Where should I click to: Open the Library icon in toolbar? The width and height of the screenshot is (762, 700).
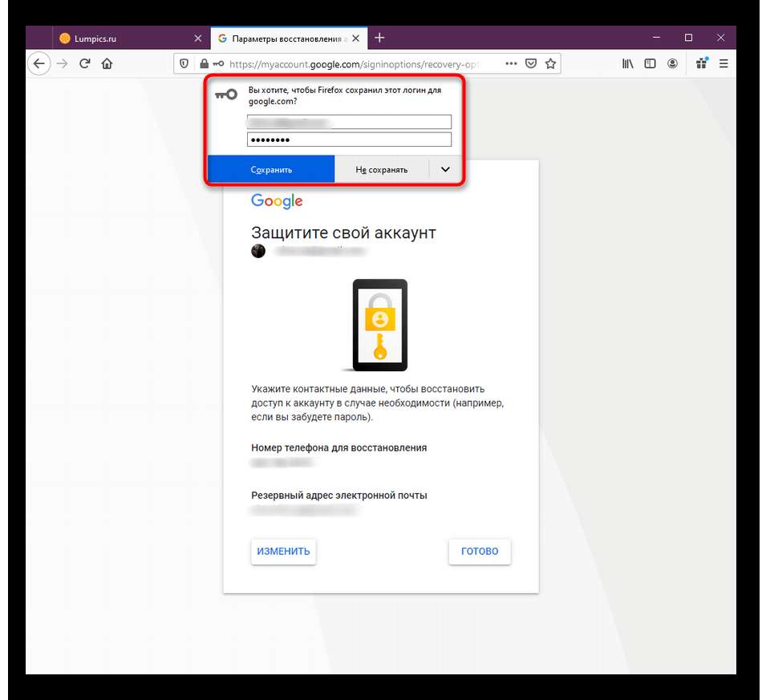click(628, 63)
